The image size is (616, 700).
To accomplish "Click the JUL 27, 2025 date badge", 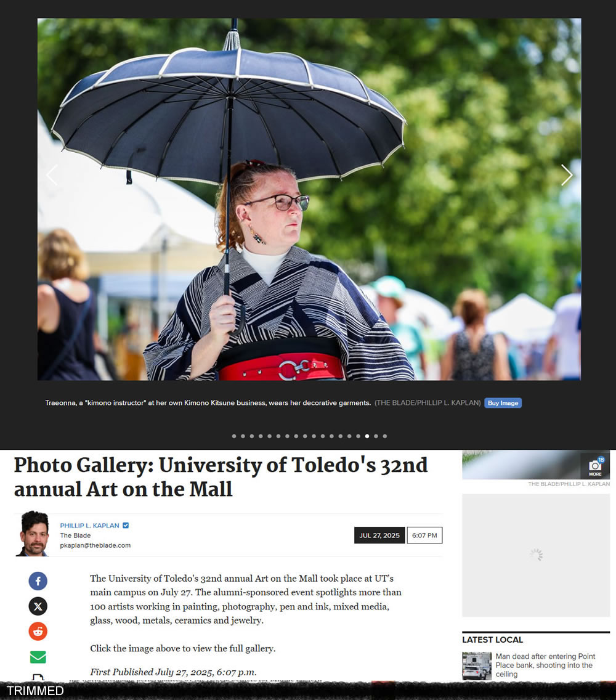I will pos(379,535).
